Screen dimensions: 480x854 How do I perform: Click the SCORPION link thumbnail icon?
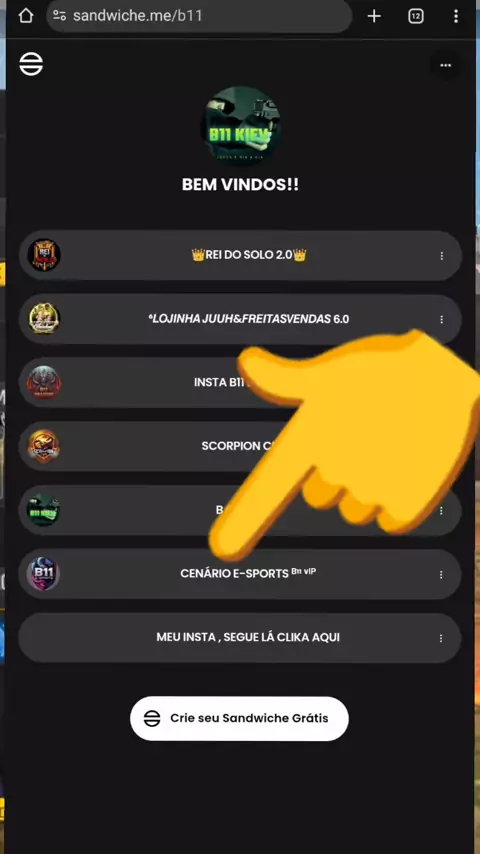tap(44, 446)
